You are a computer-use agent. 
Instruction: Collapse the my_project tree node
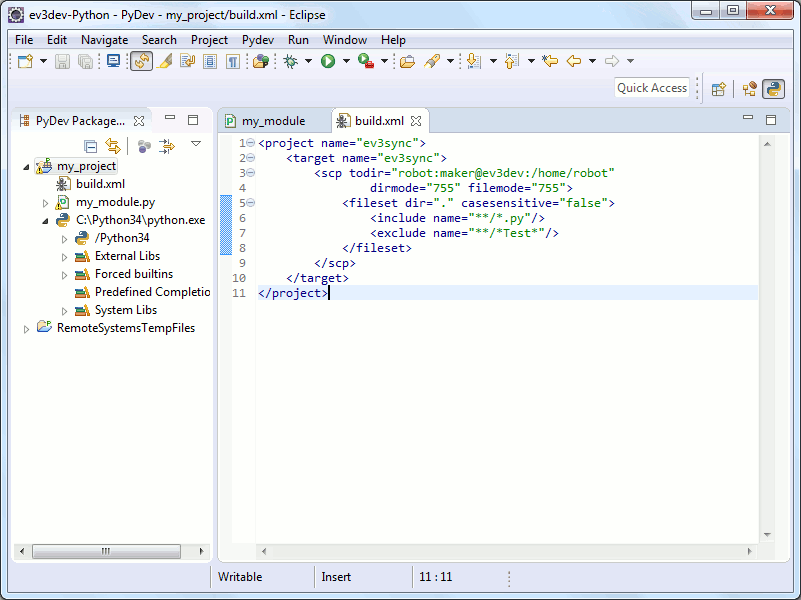pos(26,166)
